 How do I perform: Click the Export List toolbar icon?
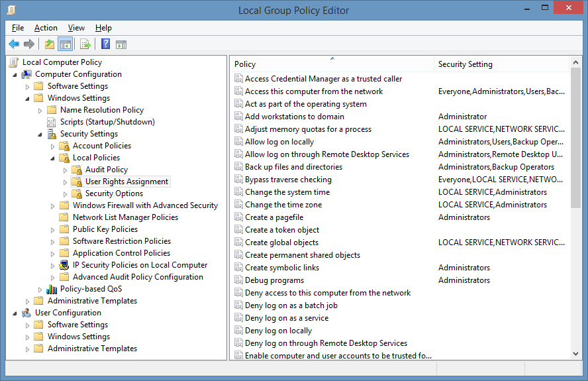pyautogui.click(x=85, y=44)
